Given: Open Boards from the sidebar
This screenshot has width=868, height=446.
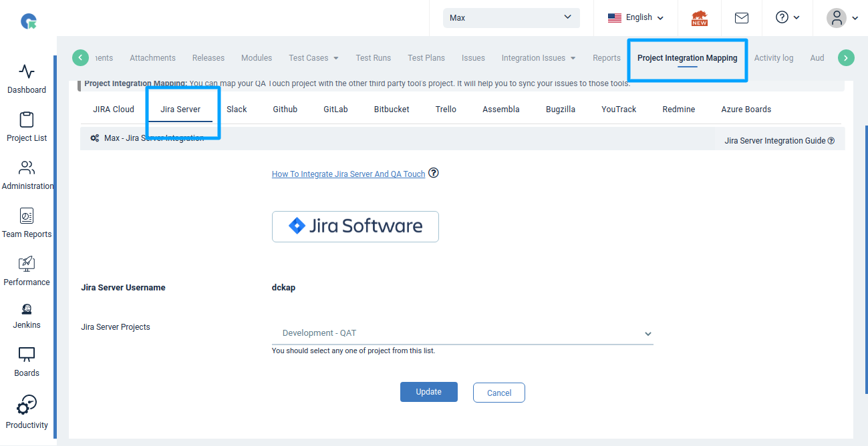Looking at the screenshot, I should pyautogui.click(x=26, y=363).
